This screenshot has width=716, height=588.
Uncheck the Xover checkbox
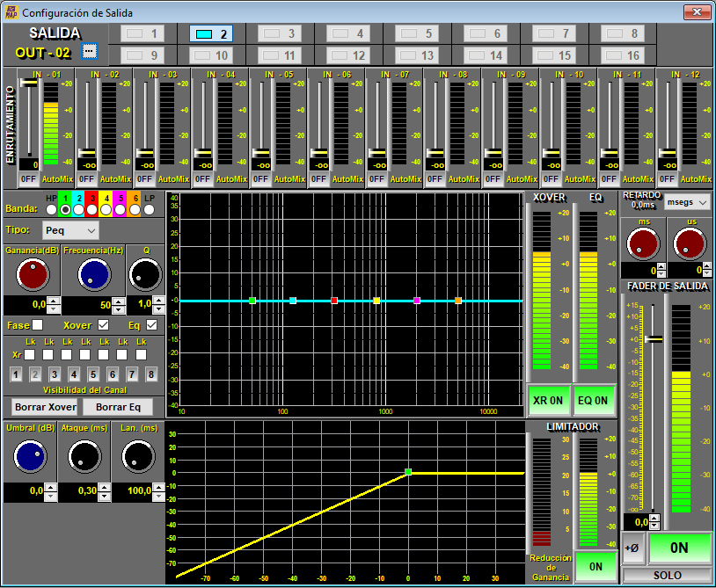pos(104,325)
